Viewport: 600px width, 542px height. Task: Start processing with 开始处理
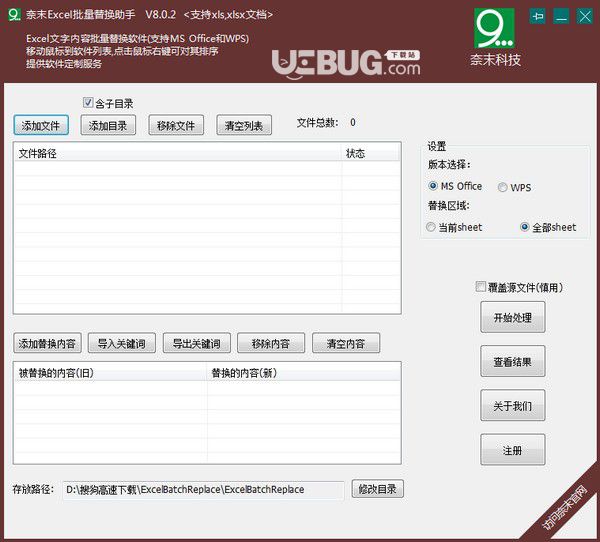[513, 317]
